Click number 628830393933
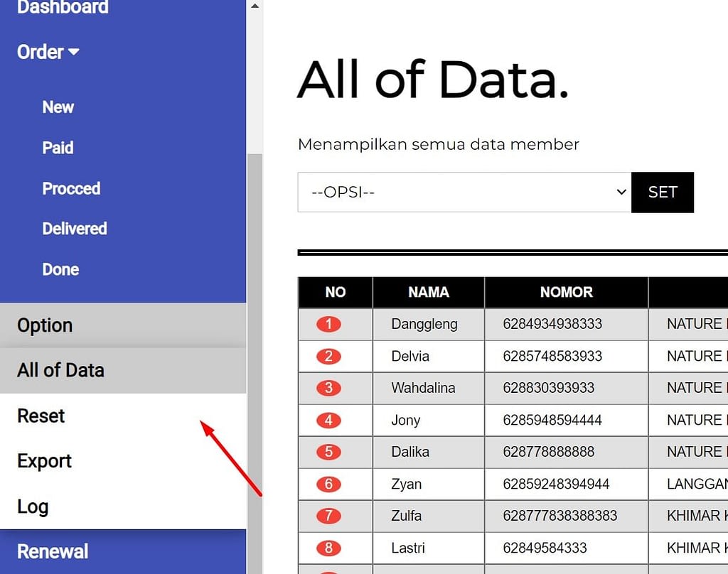The width and height of the screenshot is (728, 574). 549,388
